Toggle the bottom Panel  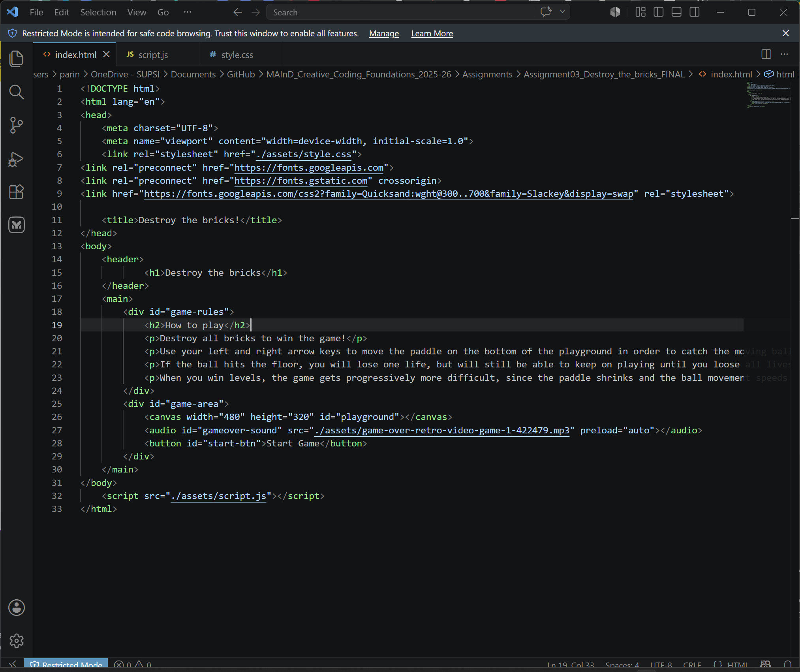pyautogui.click(x=676, y=12)
